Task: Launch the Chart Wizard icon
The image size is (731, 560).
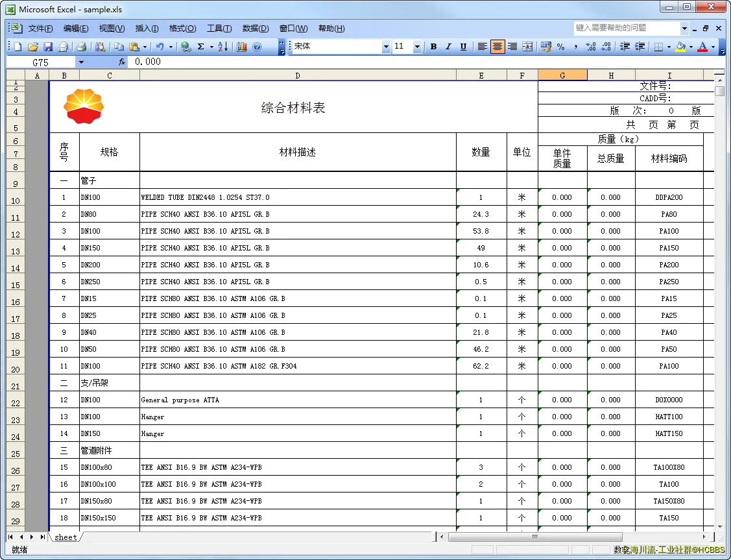Action: (x=241, y=47)
